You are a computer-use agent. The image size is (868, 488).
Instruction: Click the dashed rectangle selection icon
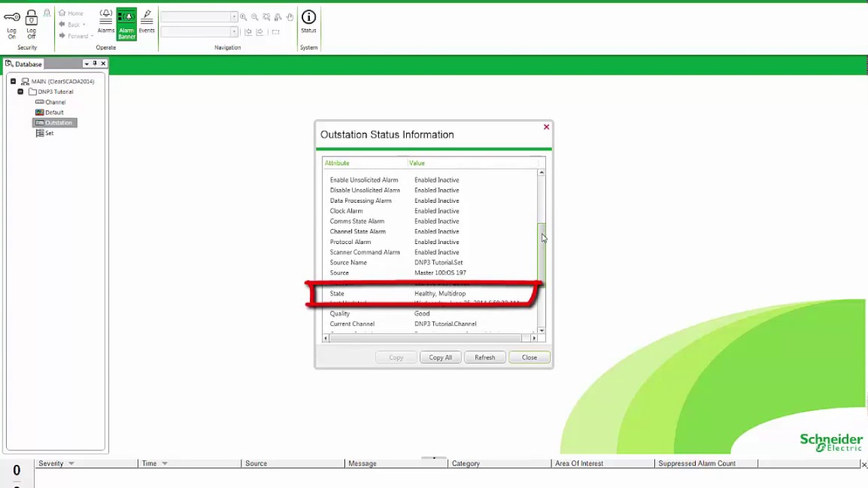(x=275, y=32)
